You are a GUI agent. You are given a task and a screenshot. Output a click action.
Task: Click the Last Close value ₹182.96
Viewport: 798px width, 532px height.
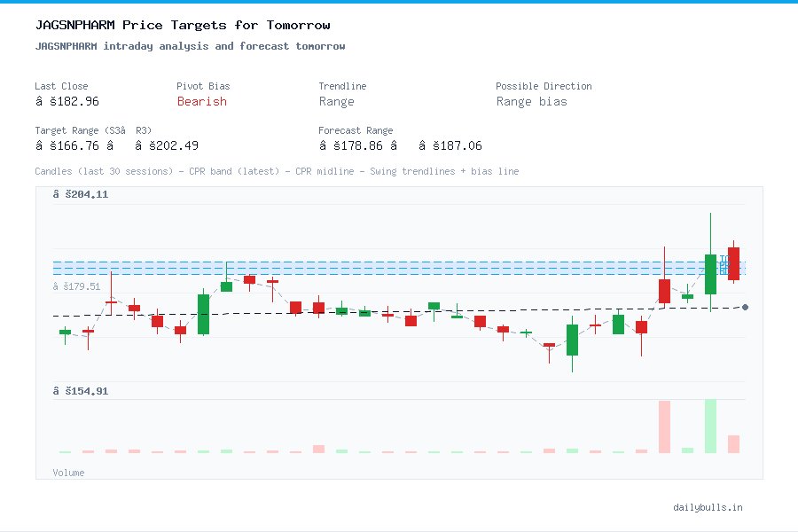coord(67,101)
